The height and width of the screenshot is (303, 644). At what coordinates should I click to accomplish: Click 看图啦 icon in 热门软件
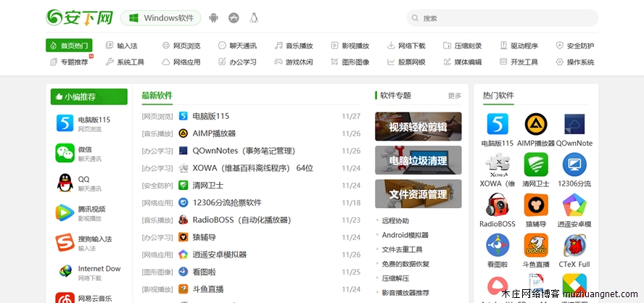click(498, 245)
